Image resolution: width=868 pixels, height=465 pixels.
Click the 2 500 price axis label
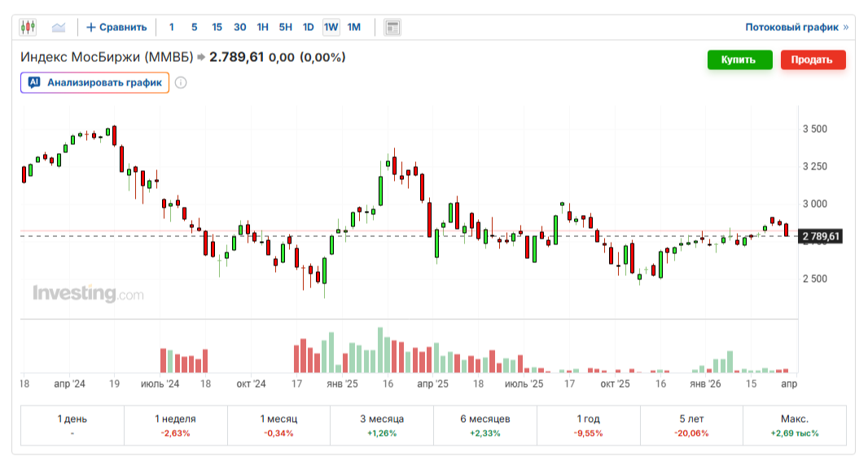click(x=815, y=279)
